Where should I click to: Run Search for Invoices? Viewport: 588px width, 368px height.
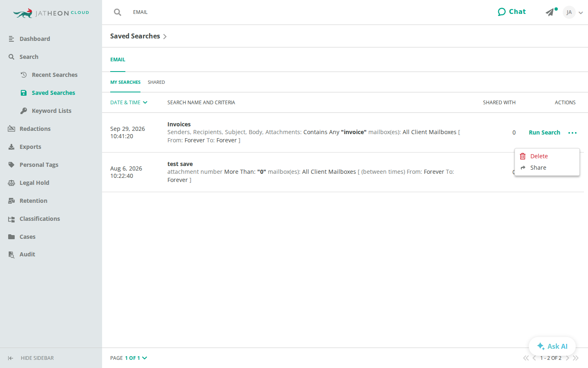(x=544, y=132)
